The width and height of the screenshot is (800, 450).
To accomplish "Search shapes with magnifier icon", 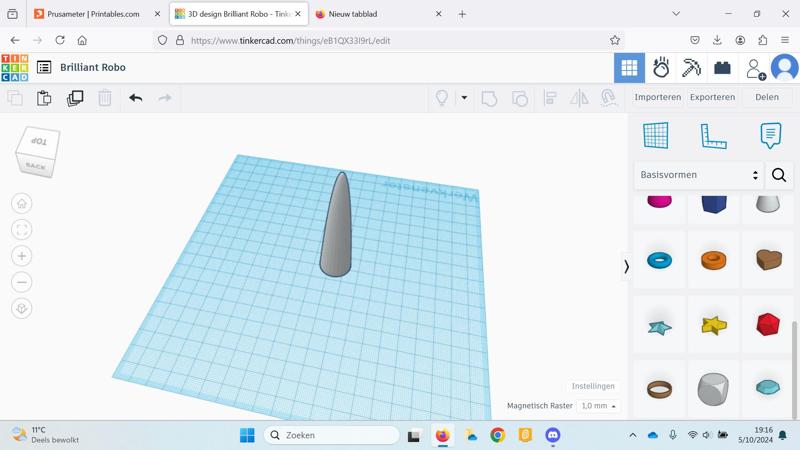I will tap(779, 175).
